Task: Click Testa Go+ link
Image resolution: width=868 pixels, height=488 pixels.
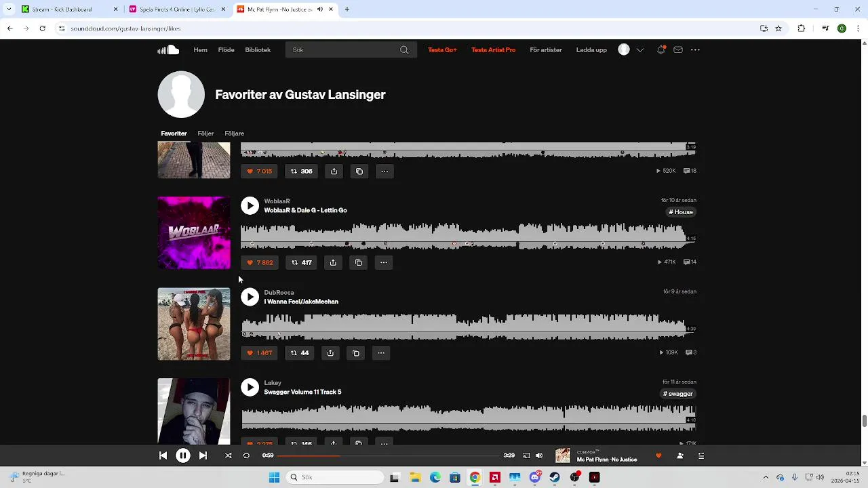Action: coord(442,49)
